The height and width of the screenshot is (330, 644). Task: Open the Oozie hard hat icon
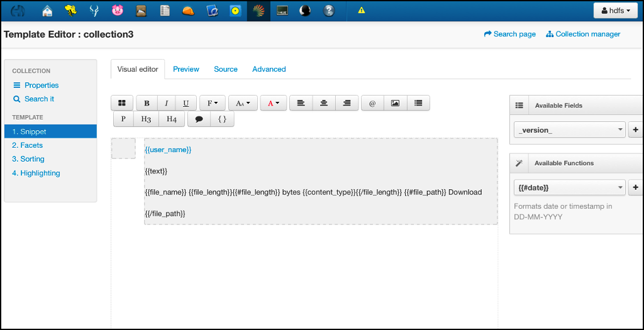[187, 11]
